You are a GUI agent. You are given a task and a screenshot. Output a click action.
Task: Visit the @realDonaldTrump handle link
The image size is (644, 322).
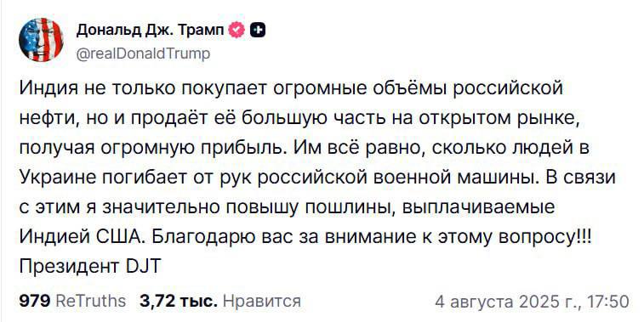143,54
